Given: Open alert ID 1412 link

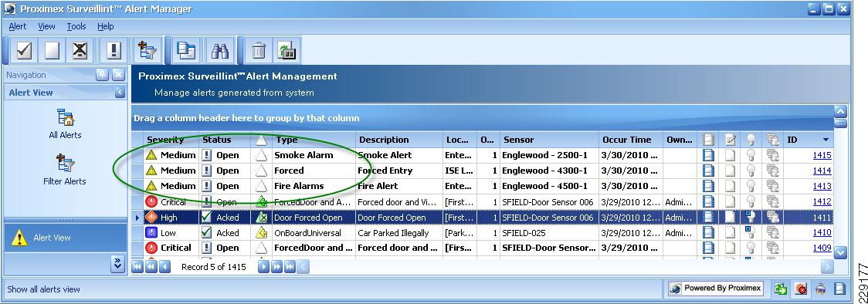Looking at the screenshot, I should (x=822, y=201).
